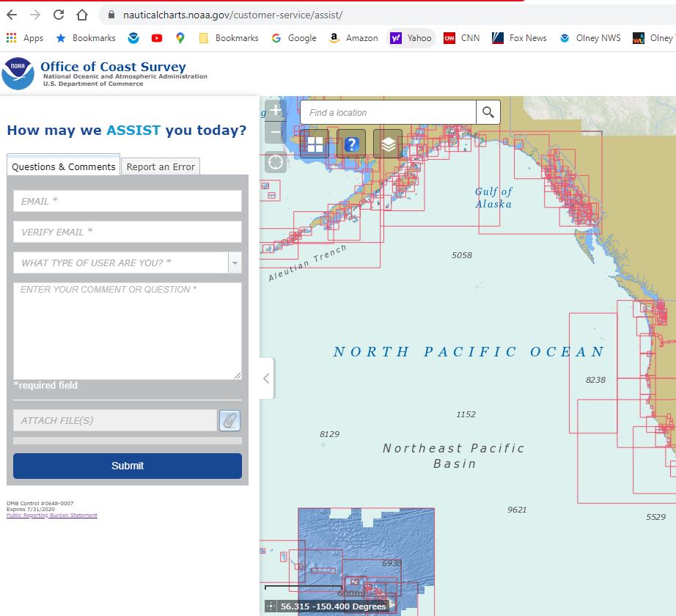
Task: Reload the page using the browser refresh button
Action: [59, 15]
